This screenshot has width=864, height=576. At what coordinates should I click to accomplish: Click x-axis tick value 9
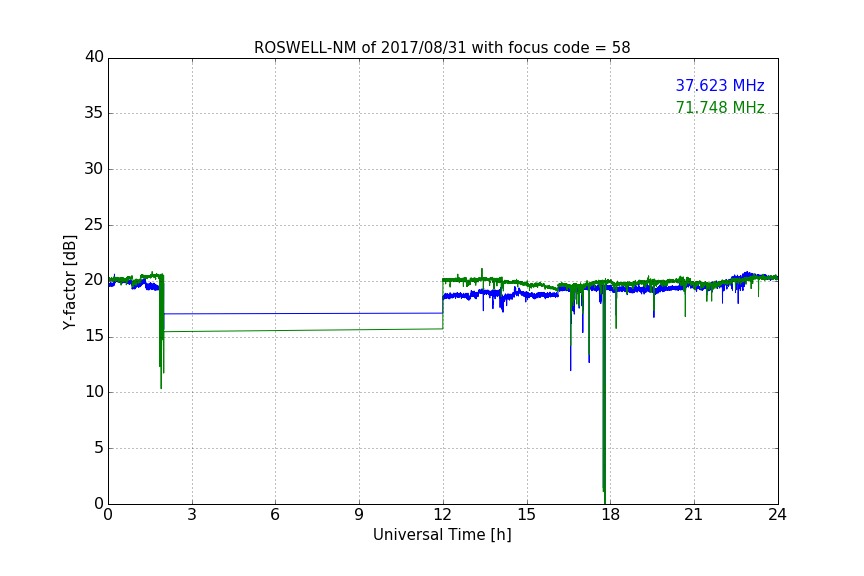pos(359,515)
